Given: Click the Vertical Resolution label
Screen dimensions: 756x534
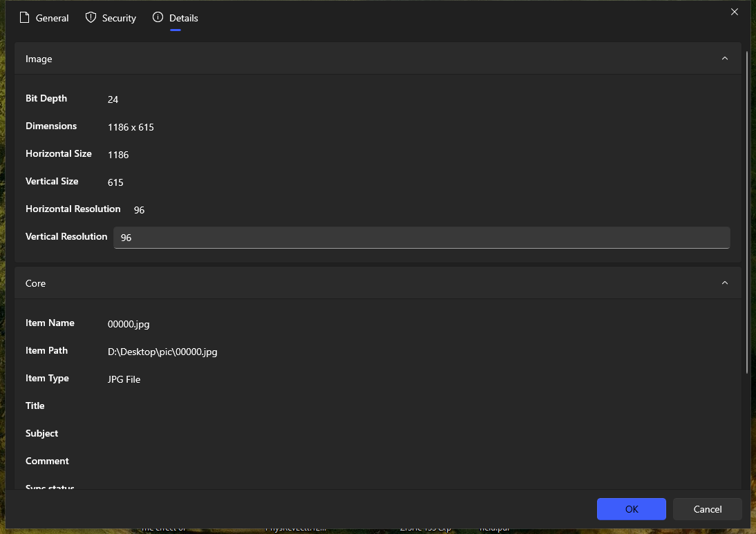Looking at the screenshot, I should pos(66,236).
